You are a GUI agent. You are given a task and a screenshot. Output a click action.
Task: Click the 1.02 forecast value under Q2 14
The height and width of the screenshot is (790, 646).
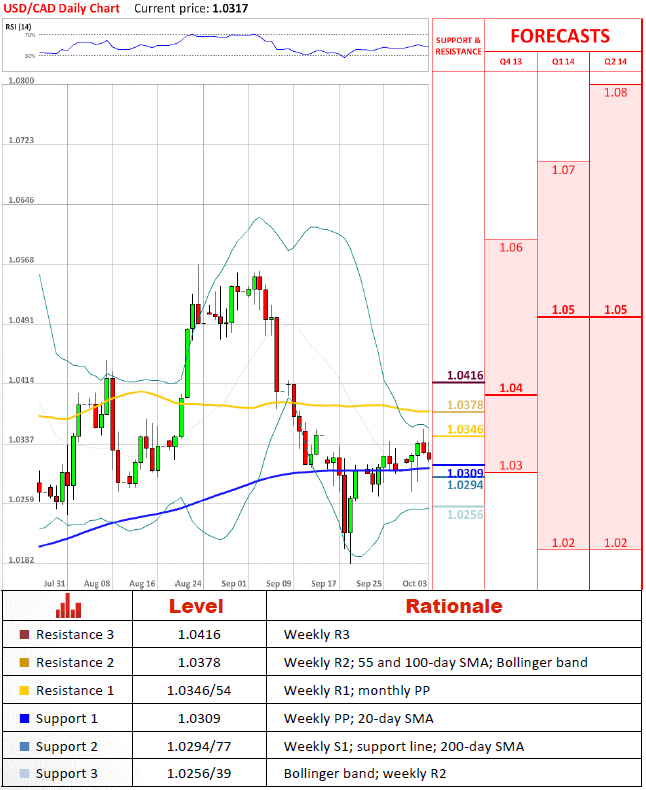tap(615, 543)
